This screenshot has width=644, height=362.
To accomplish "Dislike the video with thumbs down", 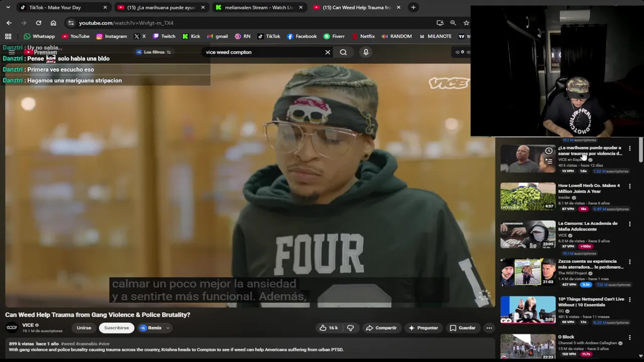I will click(x=351, y=328).
